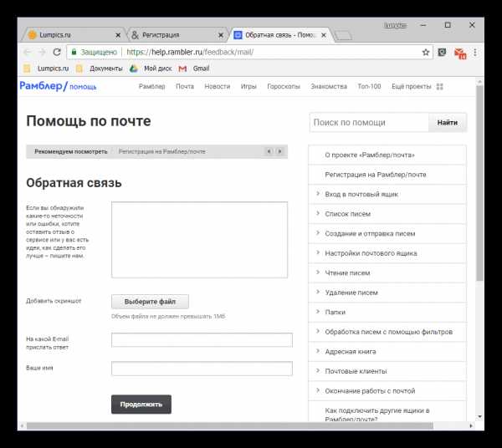Expand Вход в почтовый ящик section
This screenshot has height=448, width=502.
point(387,195)
